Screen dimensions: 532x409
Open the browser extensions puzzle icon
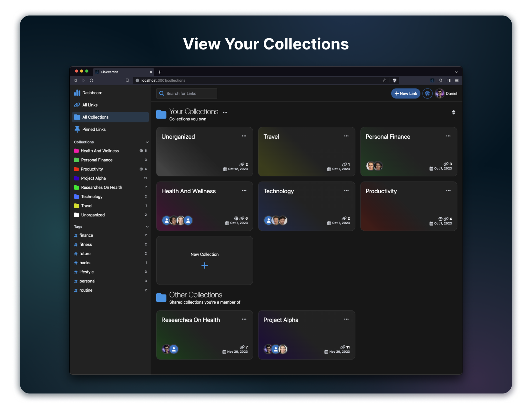440,80
